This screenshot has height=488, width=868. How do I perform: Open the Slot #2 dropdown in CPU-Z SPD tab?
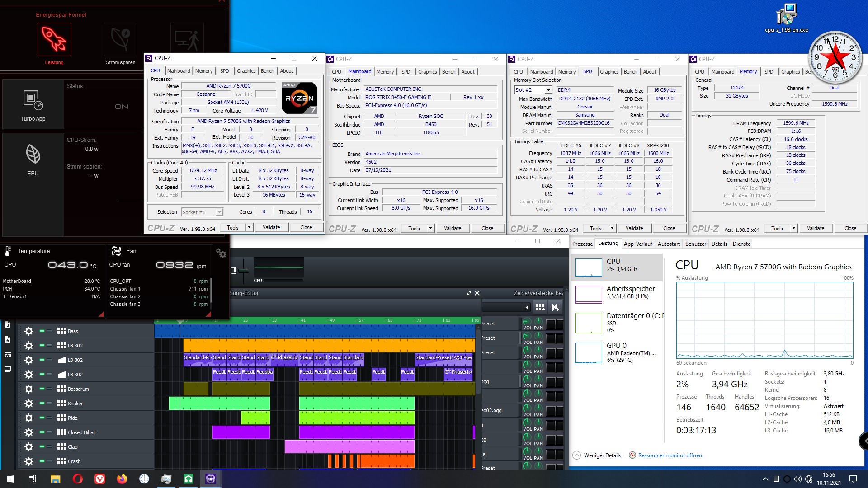pos(548,89)
